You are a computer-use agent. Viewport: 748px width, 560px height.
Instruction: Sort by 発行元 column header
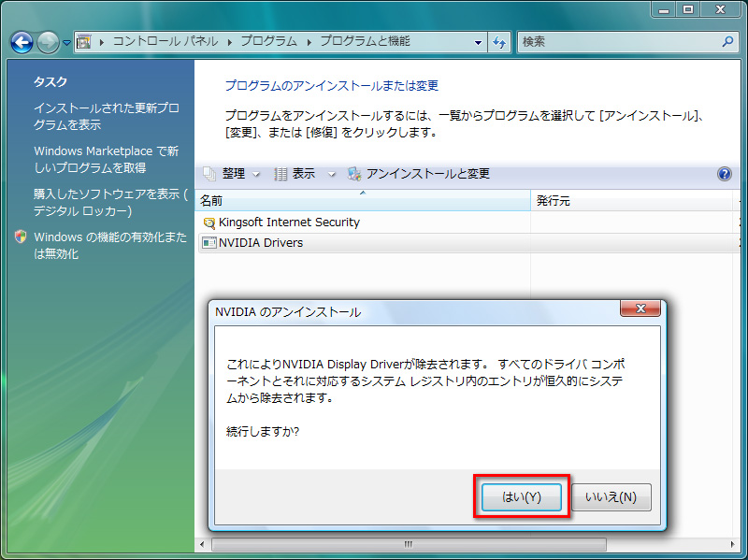(632, 200)
